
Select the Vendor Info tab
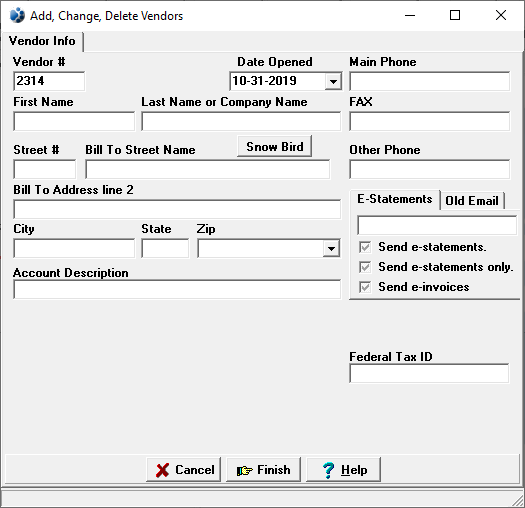(x=42, y=41)
